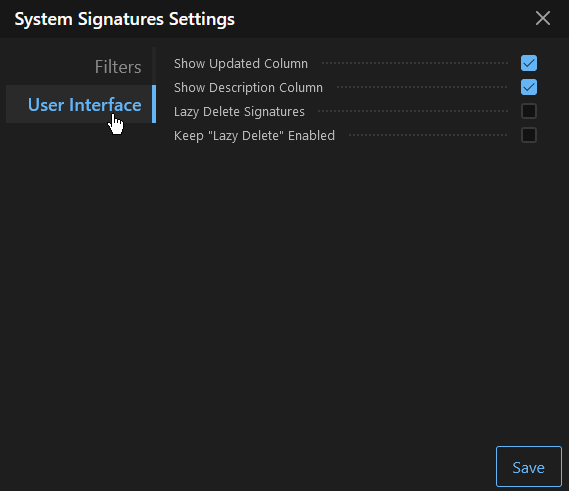569x491 pixels.
Task: Disable the Show Description Column checkbox
Action: pyautogui.click(x=529, y=87)
